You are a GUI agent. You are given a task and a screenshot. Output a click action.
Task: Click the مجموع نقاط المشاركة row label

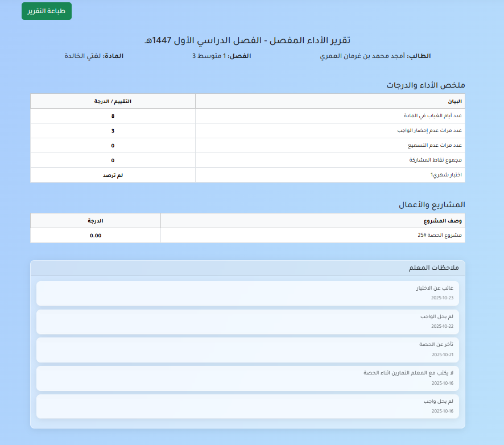[435, 160]
